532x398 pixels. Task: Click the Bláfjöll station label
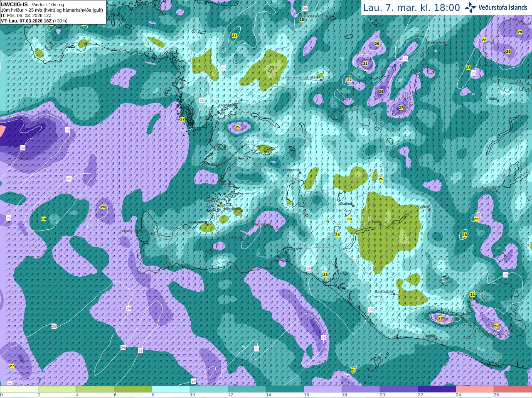(236, 238)
